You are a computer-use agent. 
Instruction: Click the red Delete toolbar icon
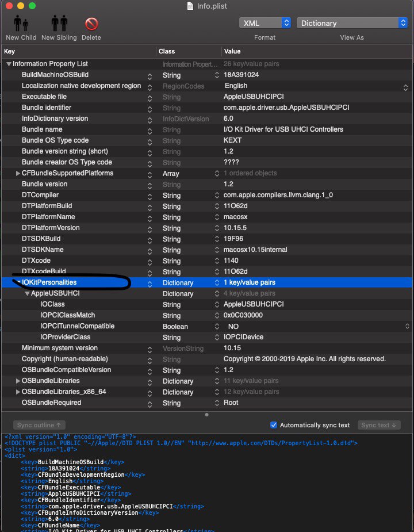coord(91,24)
